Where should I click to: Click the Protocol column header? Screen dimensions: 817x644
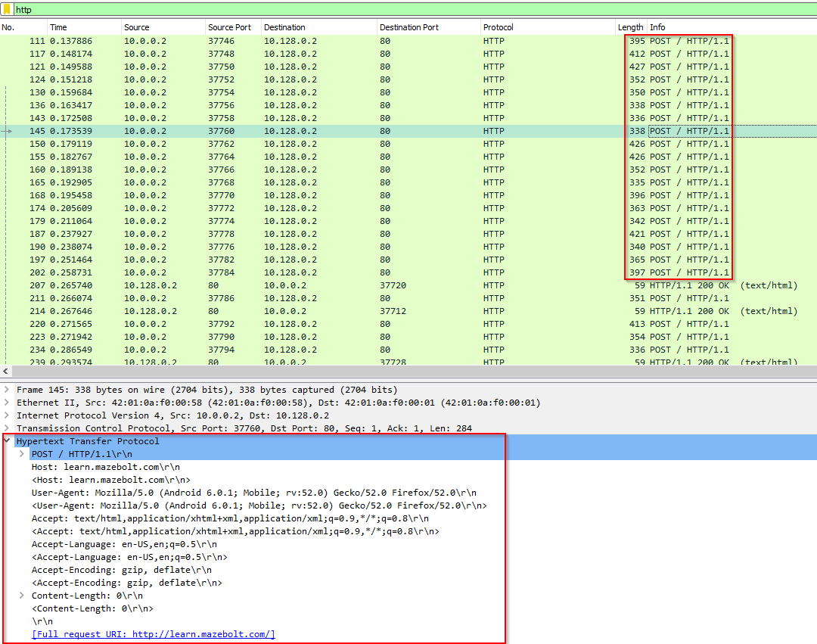pos(498,27)
